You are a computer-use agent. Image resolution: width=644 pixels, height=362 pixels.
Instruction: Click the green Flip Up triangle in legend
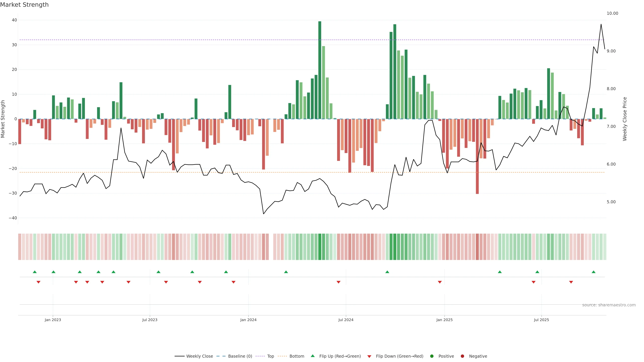click(x=312, y=356)
